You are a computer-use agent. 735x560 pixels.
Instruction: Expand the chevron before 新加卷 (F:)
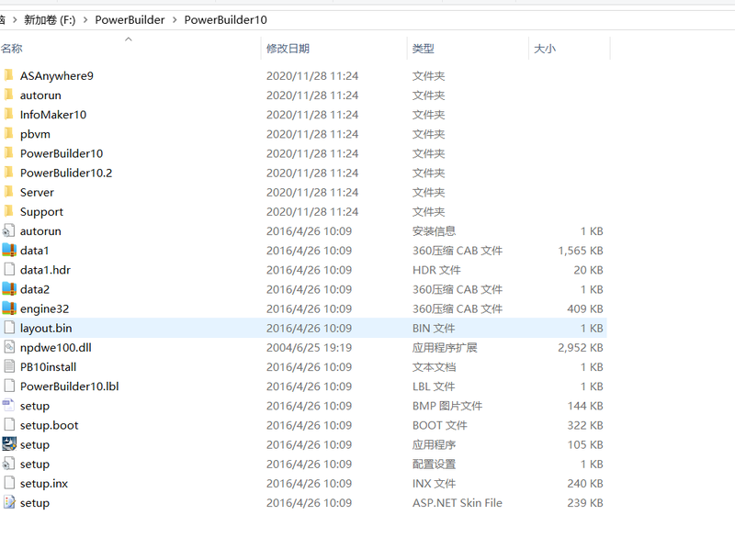tap(15, 20)
